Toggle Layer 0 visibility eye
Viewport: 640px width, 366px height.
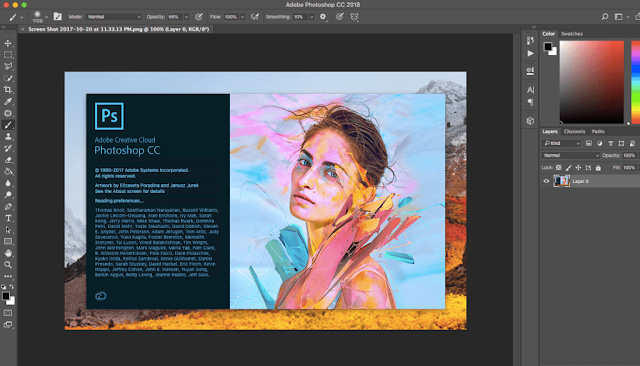(546, 181)
